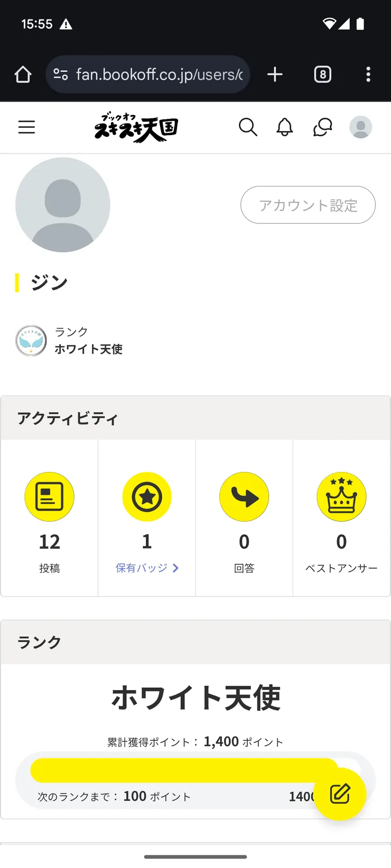Open the browser tab switcher showing 8
The height and width of the screenshot is (868, 391).
pos(323,74)
